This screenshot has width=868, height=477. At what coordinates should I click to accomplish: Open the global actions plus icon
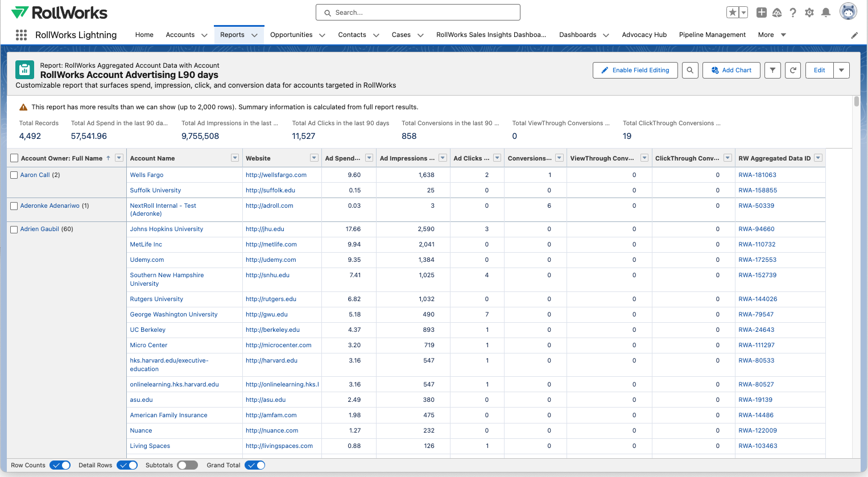761,13
